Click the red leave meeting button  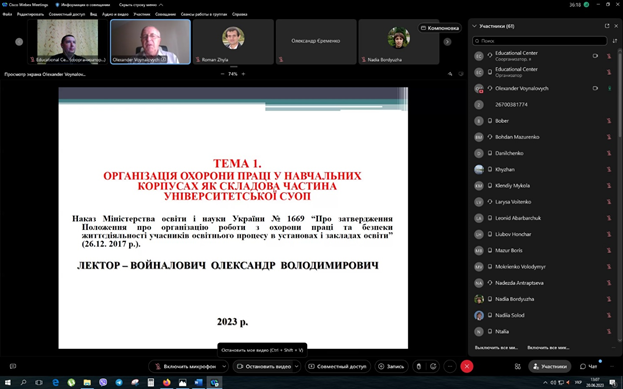click(467, 366)
